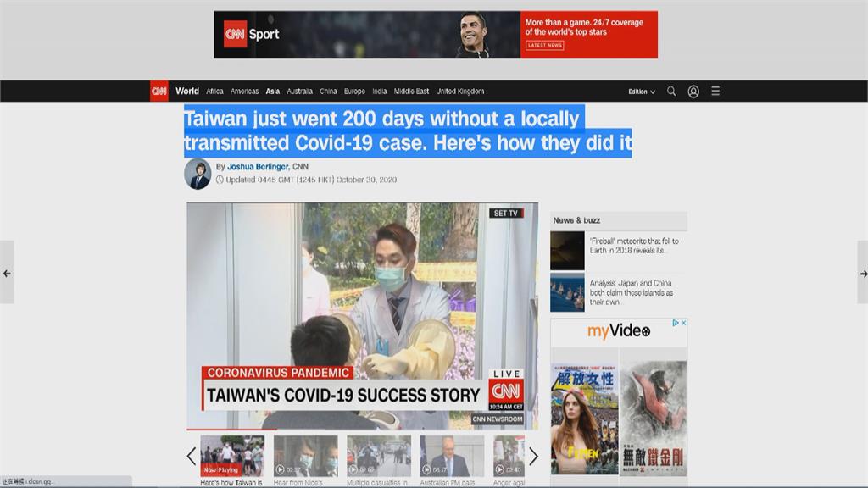Viewport: 868px width, 488px height.
Task: Click the 無敵鐵金剛 movie poster ad
Action: pos(654,419)
